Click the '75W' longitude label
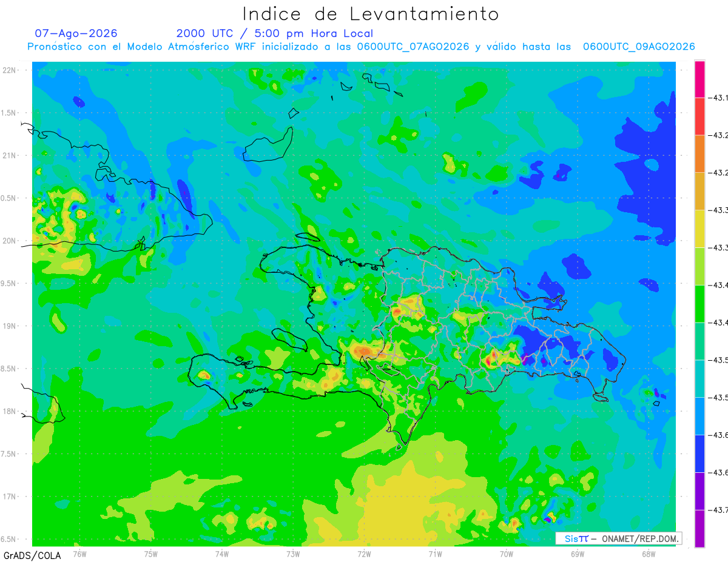Screen dimensions: 728x562 tap(150, 554)
